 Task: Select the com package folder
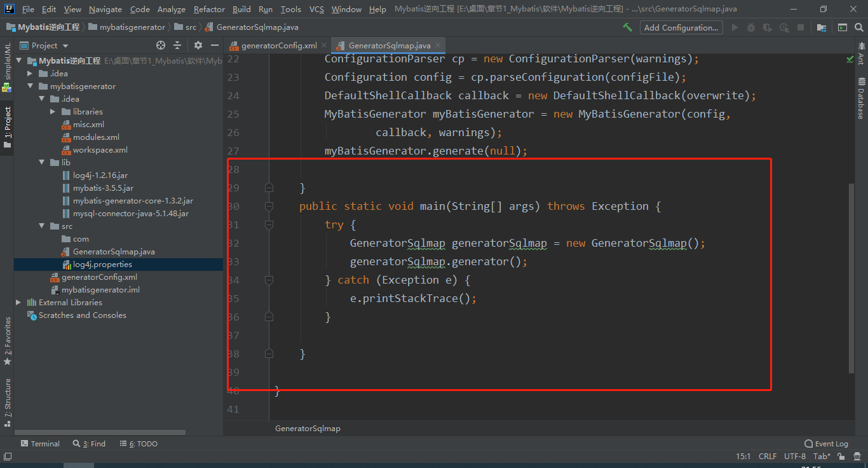pyautogui.click(x=81, y=239)
